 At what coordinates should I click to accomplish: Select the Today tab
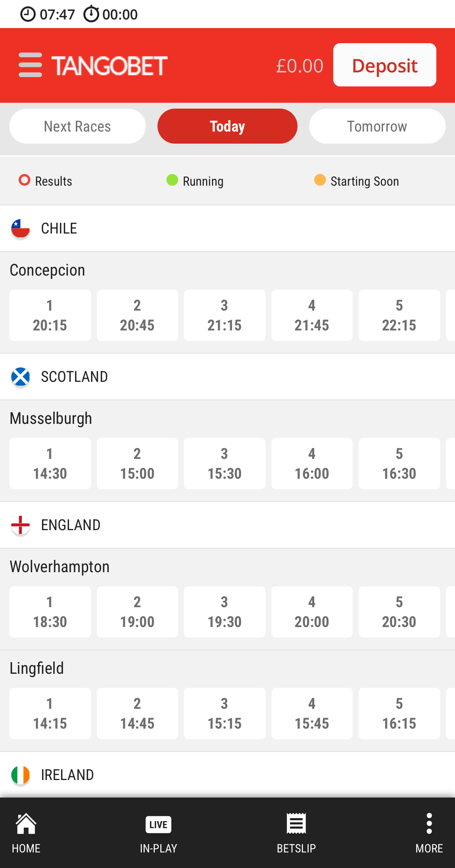227,127
